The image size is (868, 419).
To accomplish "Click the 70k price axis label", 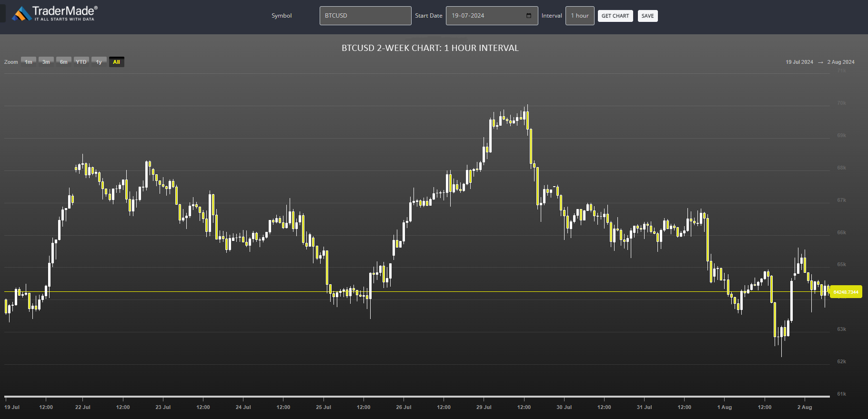I will click(x=841, y=103).
